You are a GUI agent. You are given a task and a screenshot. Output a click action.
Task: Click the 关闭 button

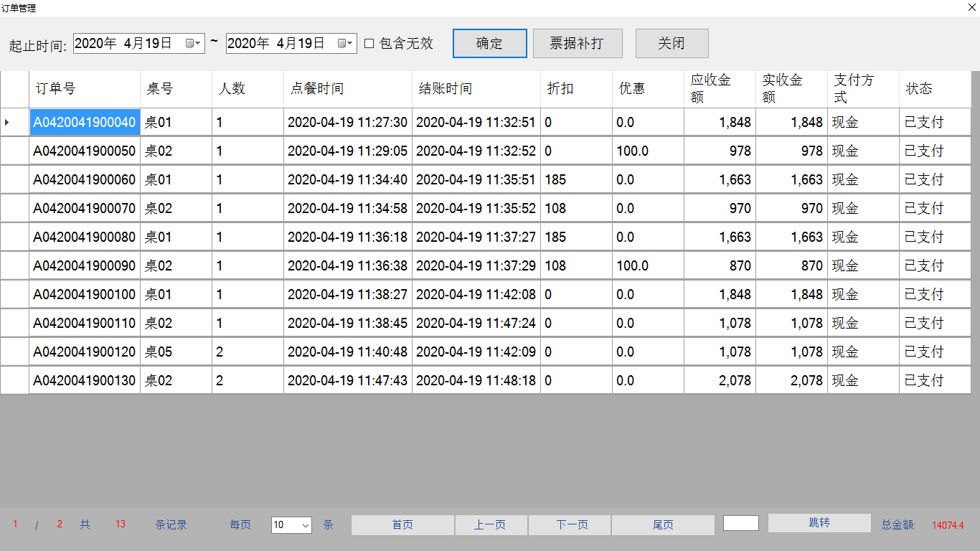coord(672,43)
